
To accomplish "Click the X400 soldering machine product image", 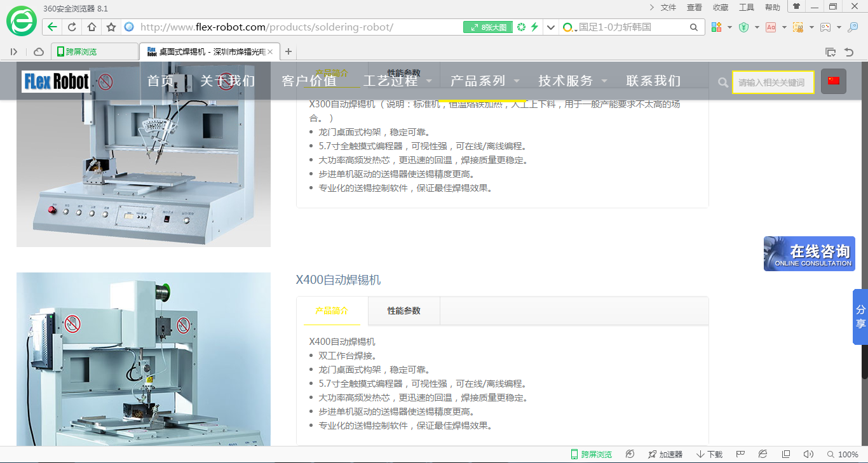I will coord(144,359).
